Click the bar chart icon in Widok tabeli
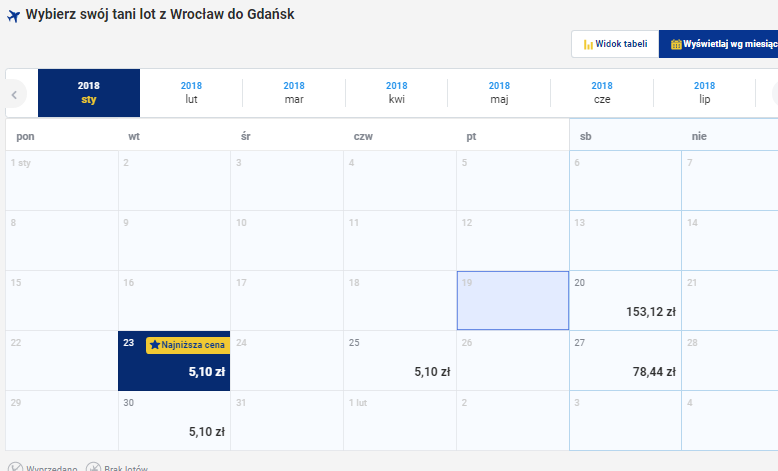 (x=588, y=45)
